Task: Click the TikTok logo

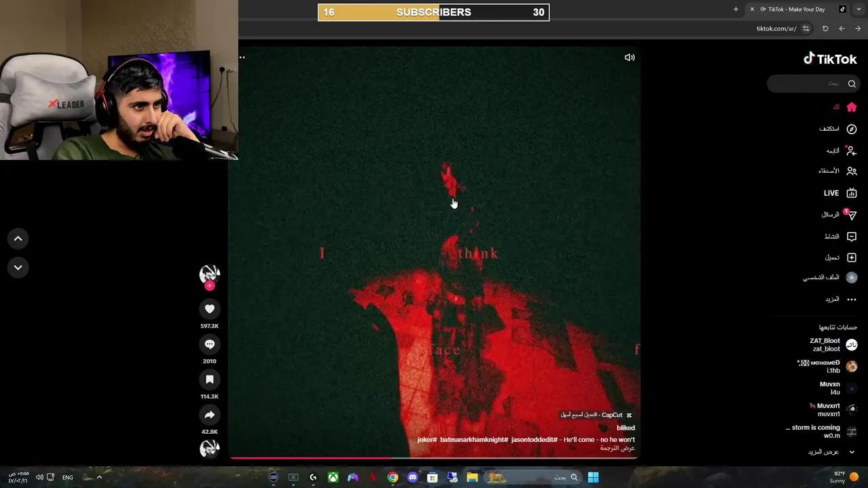Action: tap(830, 59)
